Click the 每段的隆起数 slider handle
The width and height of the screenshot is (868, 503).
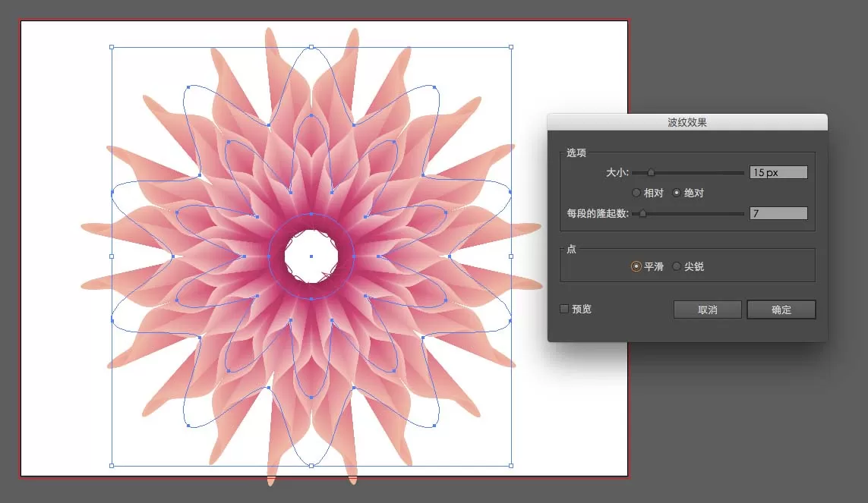point(642,213)
